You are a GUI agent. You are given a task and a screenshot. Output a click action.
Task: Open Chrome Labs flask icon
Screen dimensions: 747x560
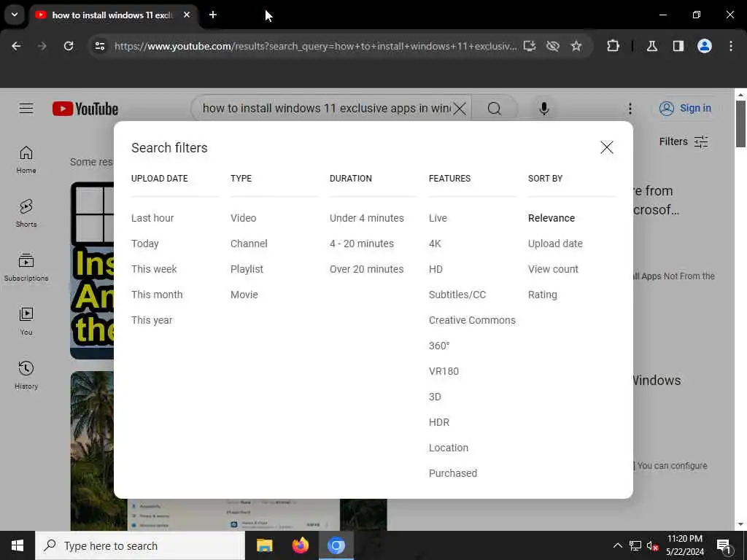(x=651, y=46)
